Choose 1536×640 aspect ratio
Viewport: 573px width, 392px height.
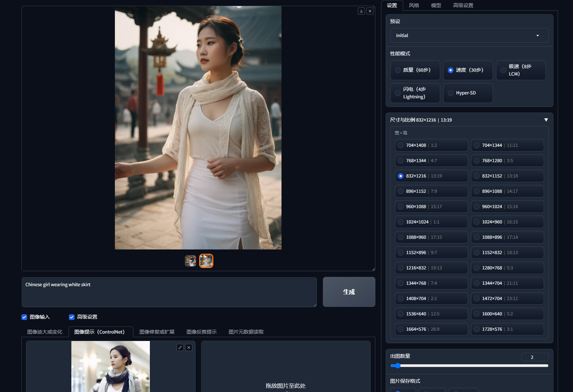click(431, 314)
